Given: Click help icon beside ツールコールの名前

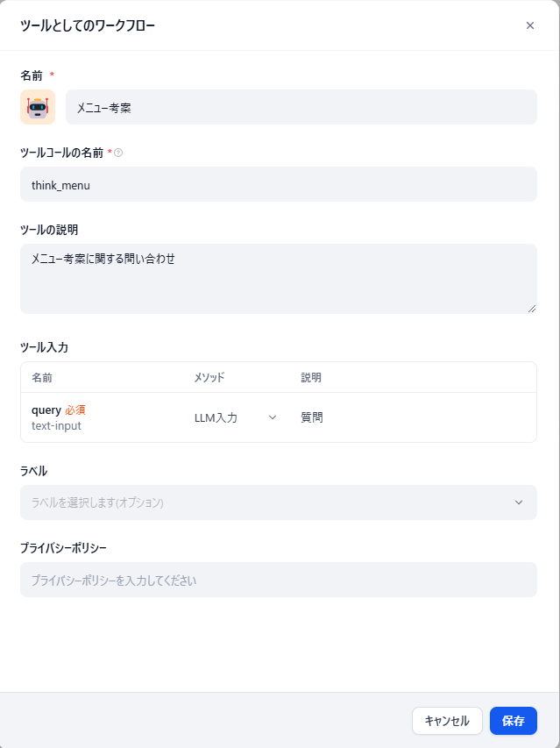Looking at the screenshot, I should (118, 153).
